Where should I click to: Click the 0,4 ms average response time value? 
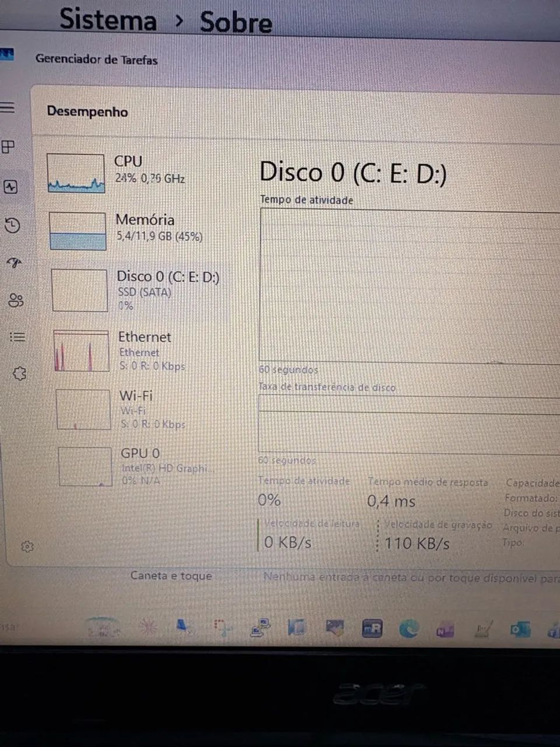click(x=391, y=501)
